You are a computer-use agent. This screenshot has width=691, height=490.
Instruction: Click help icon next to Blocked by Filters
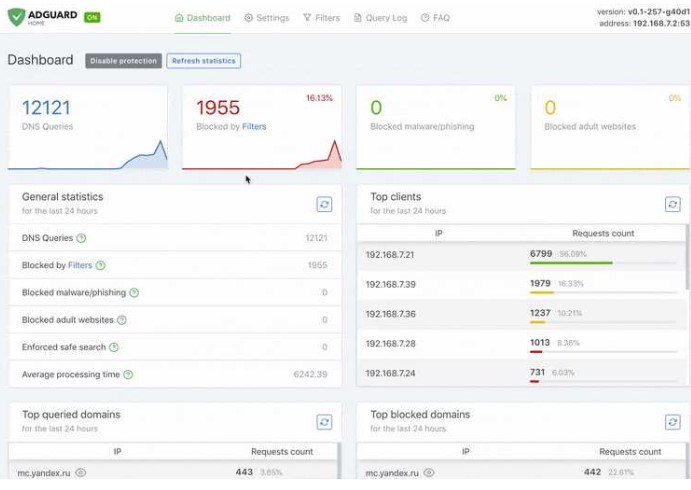[100, 265]
